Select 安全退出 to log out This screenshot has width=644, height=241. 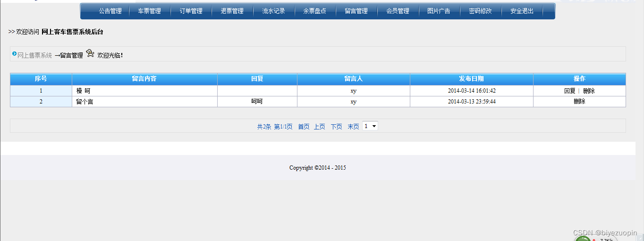pyautogui.click(x=522, y=11)
